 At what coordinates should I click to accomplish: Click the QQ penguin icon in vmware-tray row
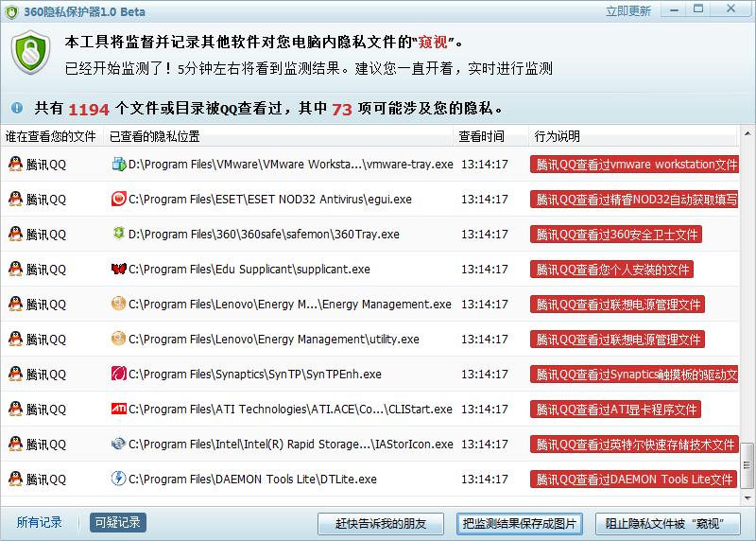pos(15,164)
